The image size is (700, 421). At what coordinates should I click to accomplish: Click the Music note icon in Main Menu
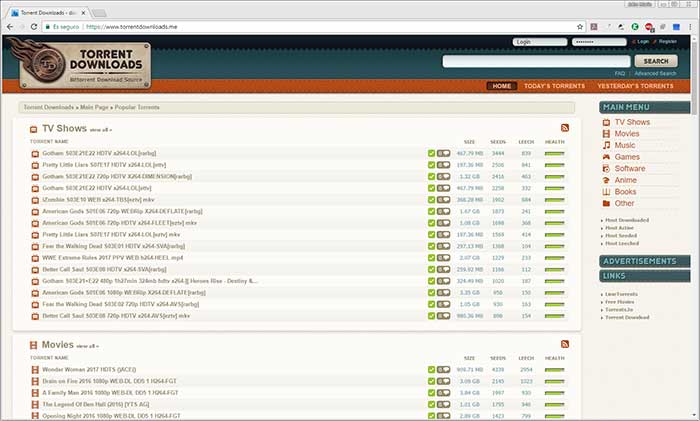tap(606, 145)
